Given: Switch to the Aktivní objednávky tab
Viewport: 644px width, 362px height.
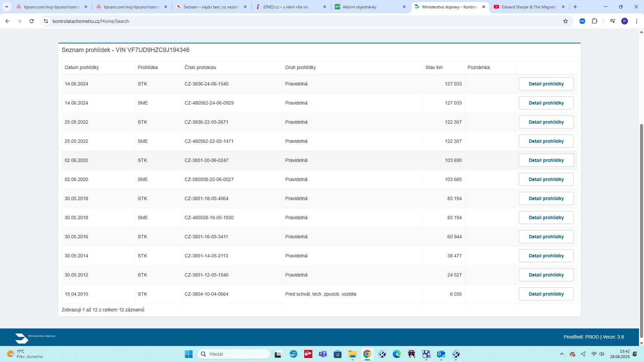Looking at the screenshot, I should click(359, 7).
